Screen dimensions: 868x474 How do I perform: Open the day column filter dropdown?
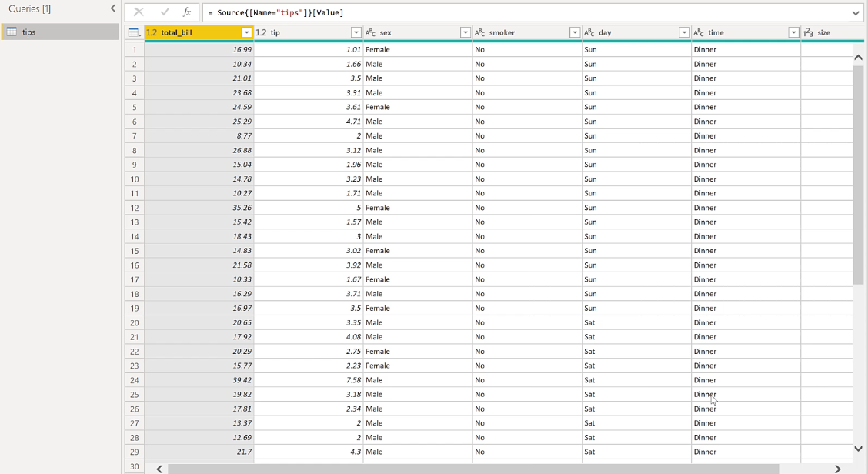[684, 32]
